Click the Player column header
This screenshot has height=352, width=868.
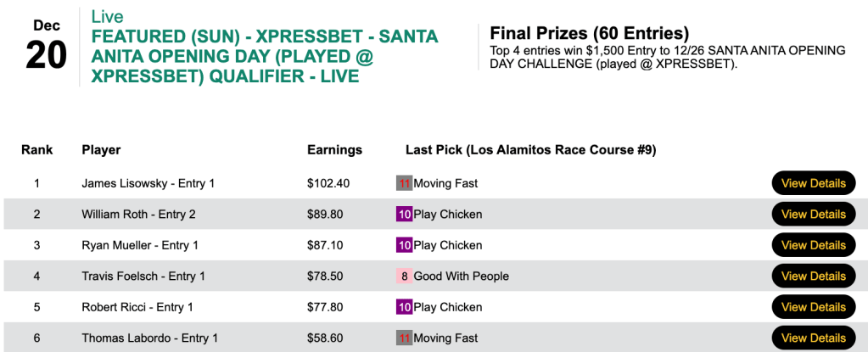(101, 150)
